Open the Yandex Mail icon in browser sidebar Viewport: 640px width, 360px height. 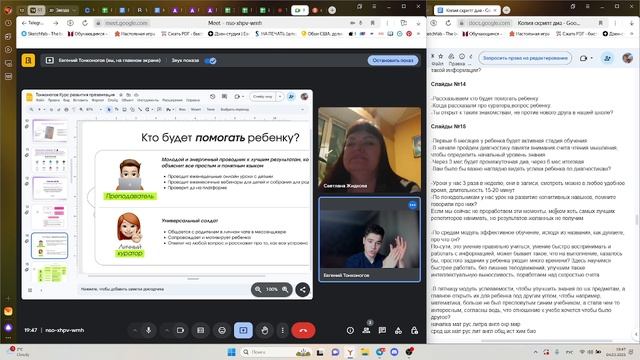tap(8, 312)
